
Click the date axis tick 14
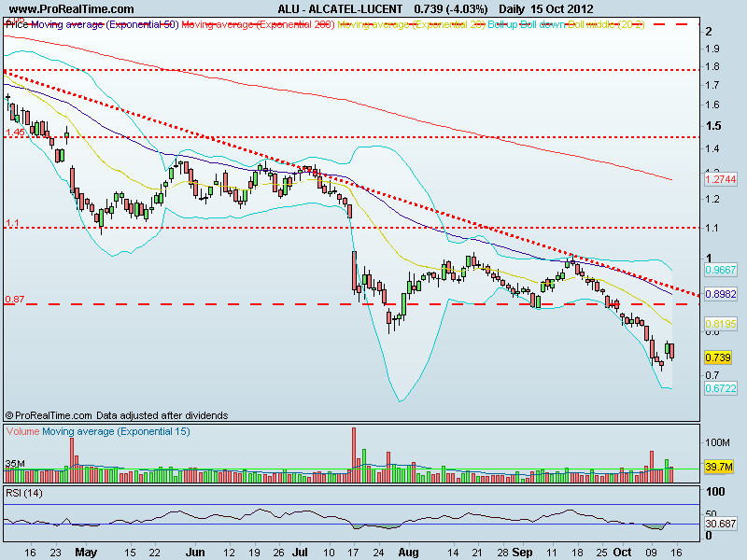pos(453,553)
